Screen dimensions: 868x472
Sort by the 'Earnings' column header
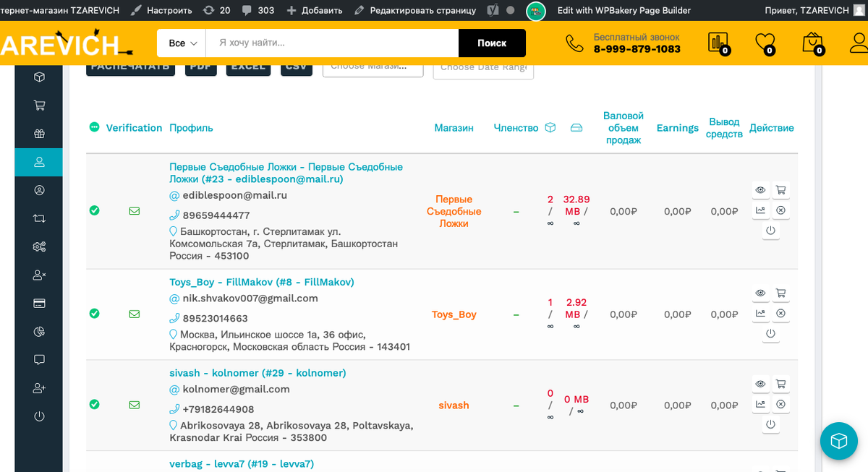click(678, 128)
